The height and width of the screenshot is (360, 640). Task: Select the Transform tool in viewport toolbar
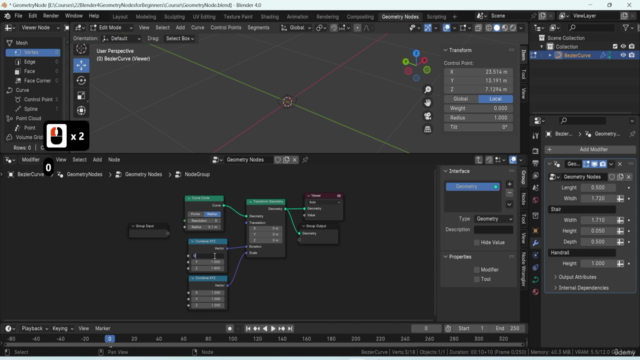tap(81, 111)
